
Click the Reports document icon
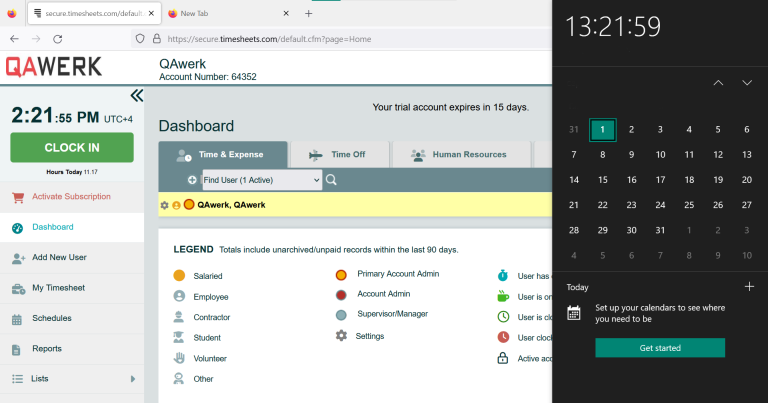[18, 349]
